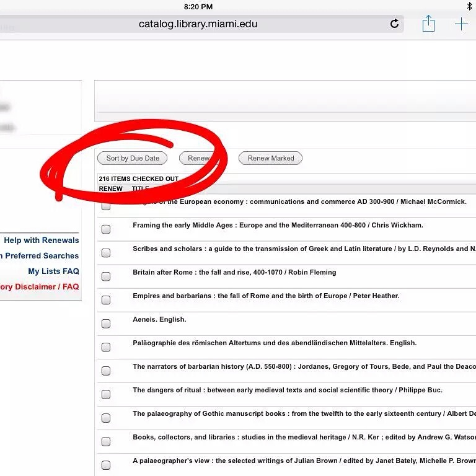The width and height of the screenshot is (476, 476).
Task: Go to the Preferred Searches link
Action: (41, 256)
